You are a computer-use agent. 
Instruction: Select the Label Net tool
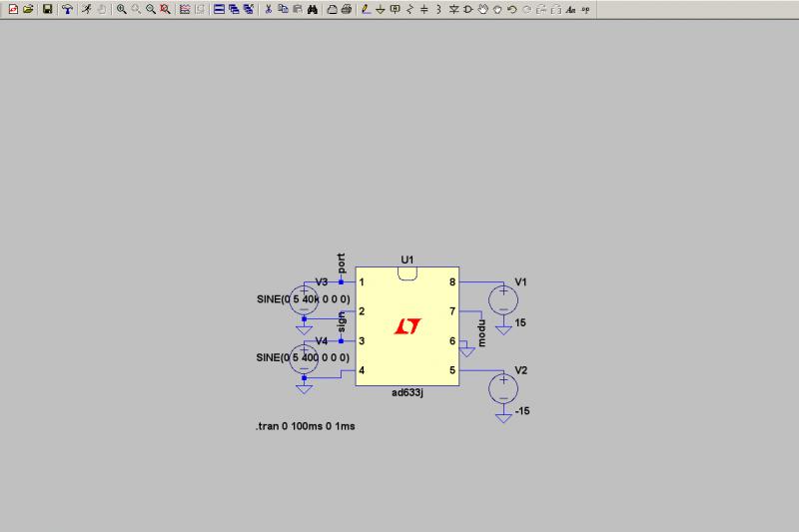[395, 9]
